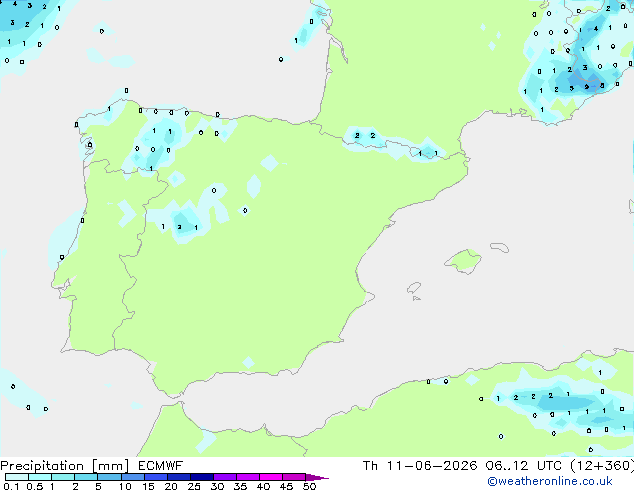Click the '25' legend scale label

coord(194,486)
